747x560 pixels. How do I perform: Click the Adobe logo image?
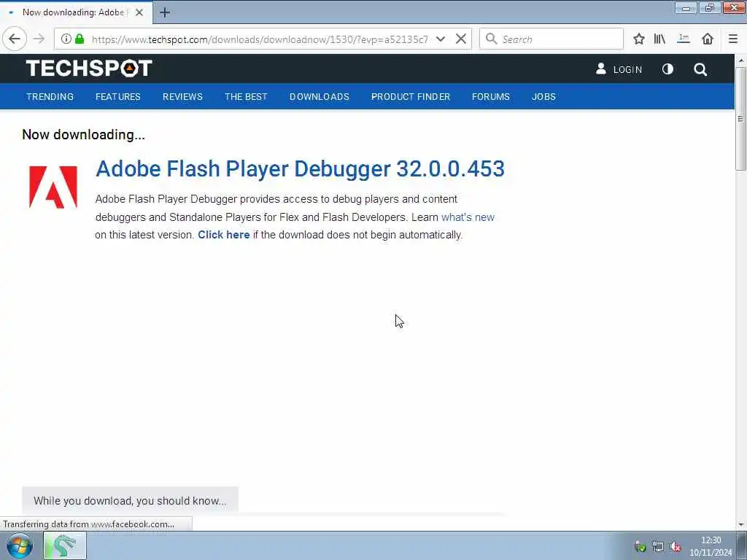click(x=53, y=187)
